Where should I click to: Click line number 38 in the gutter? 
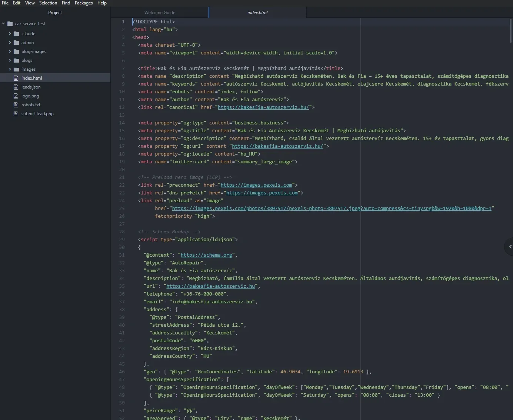[x=122, y=310]
